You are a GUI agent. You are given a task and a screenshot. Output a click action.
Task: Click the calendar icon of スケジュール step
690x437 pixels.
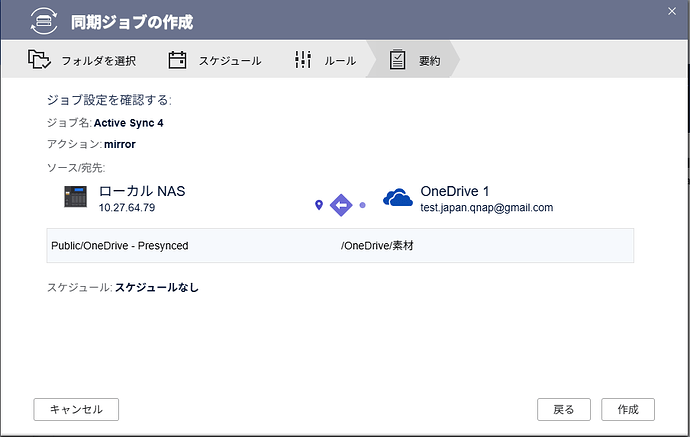(x=178, y=60)
